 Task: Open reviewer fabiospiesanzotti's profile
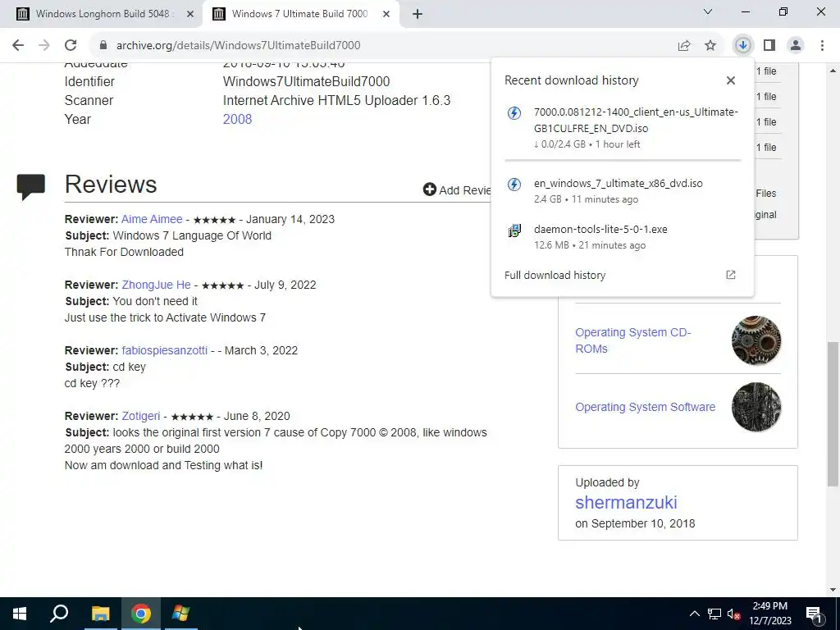pos(164,350)
